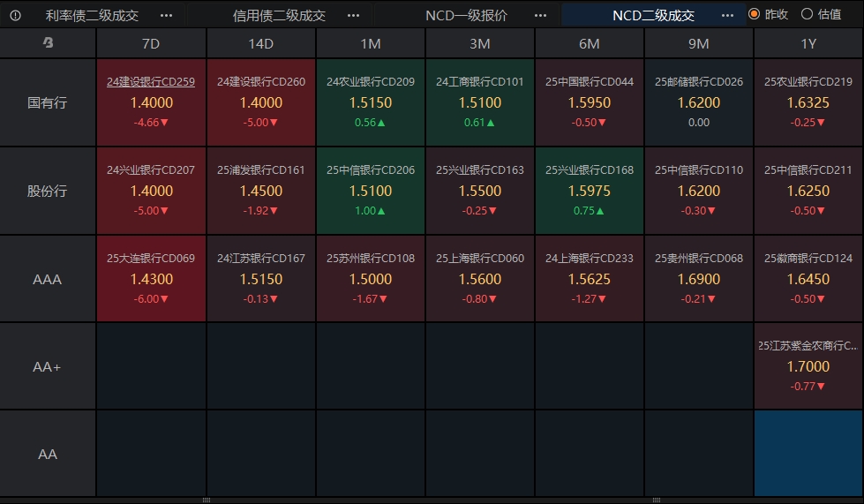Select the AA row label
This screenshot has height=504, width=864.
coord(48,454)
